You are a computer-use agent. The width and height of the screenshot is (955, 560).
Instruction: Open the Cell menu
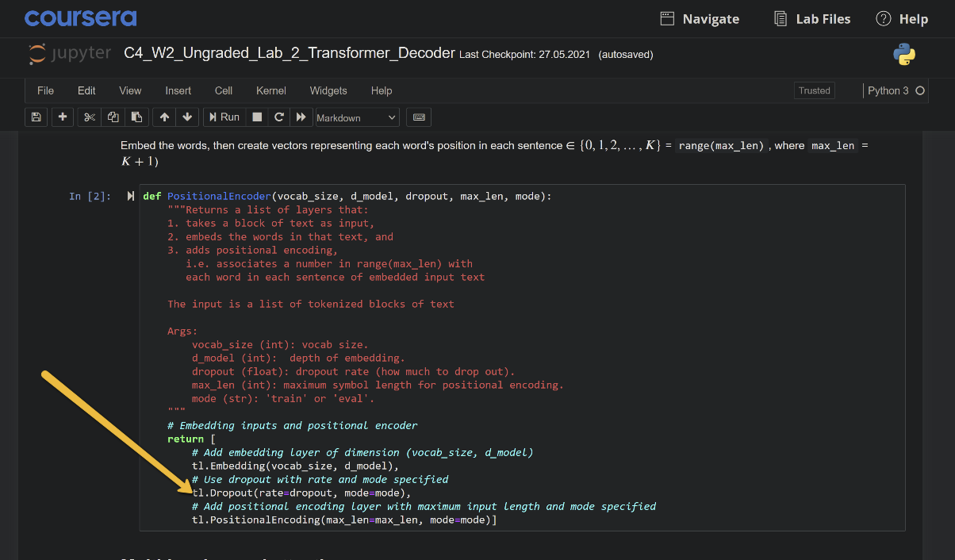[x=223, y=90]
